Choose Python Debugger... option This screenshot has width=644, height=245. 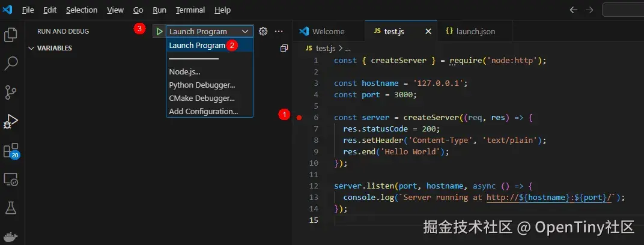[x=210, y=85]
